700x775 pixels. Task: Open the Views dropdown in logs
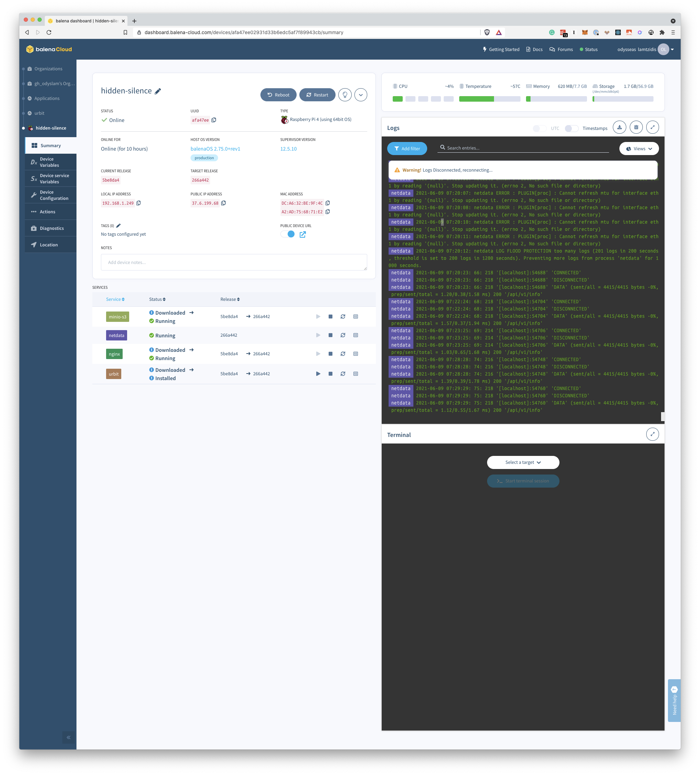pyautogui.click(x=639, y=149)
